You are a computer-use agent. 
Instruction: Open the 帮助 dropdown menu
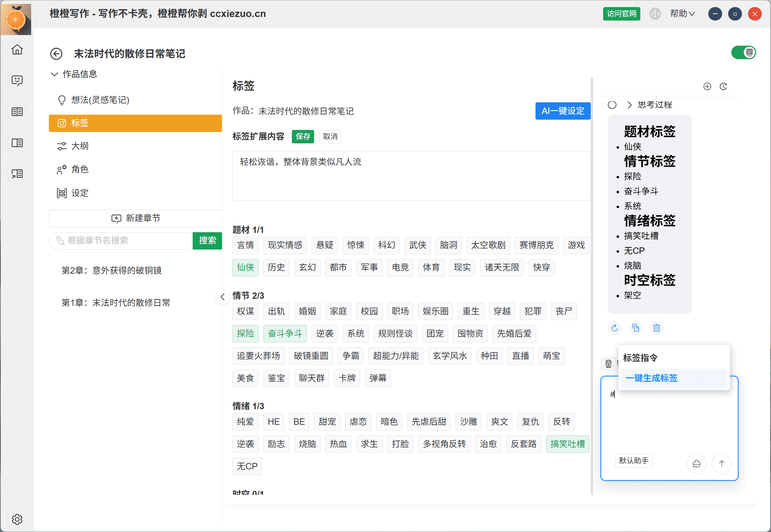point(682,14)
